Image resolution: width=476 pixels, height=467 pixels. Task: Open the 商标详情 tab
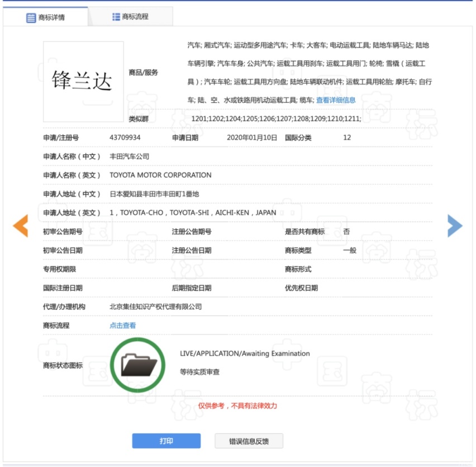tap(46, 17)
